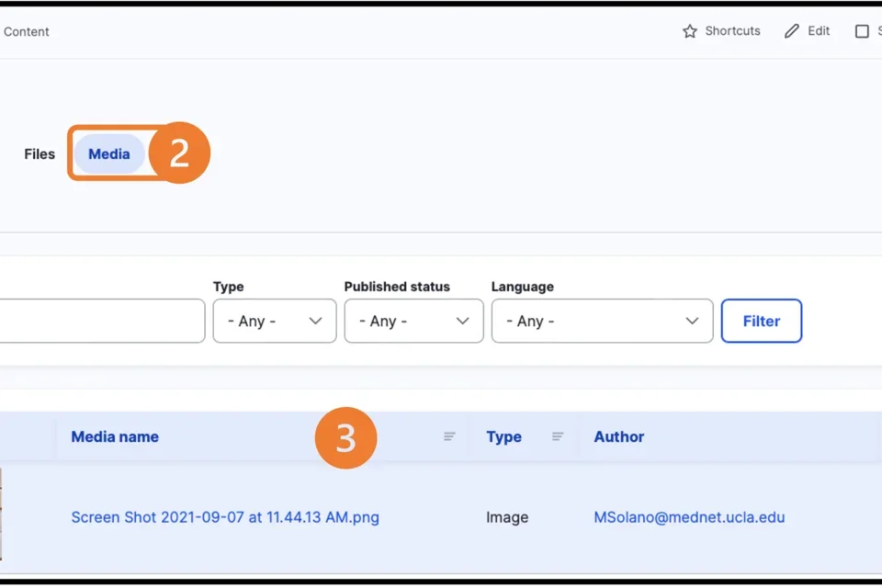Open the Published status dropdown
882x588 pixels.
point(413,321)
